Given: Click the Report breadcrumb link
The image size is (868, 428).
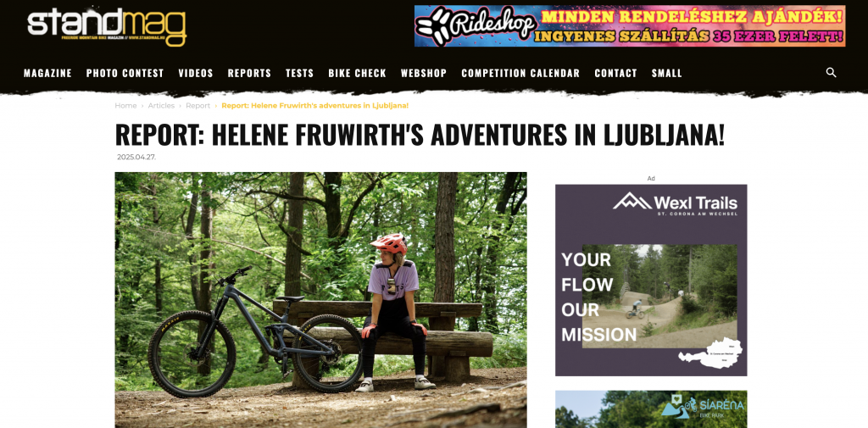Looking at the screenshot, I should 198,106.
